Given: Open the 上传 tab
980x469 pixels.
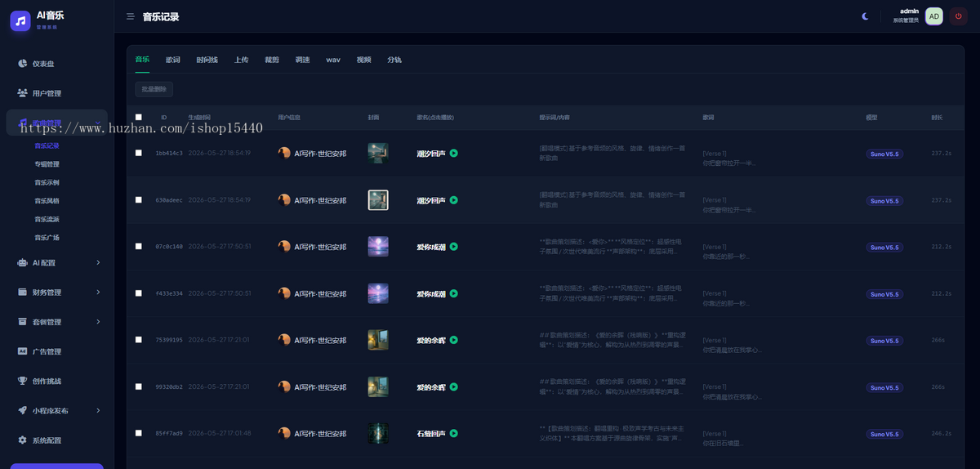Looking at the screenshot, I should [x=242, y=60].
